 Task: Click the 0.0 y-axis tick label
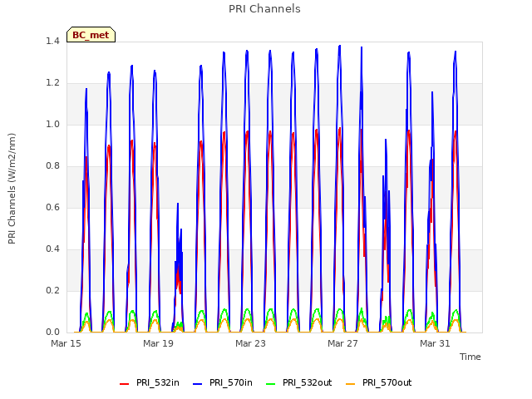52,332
